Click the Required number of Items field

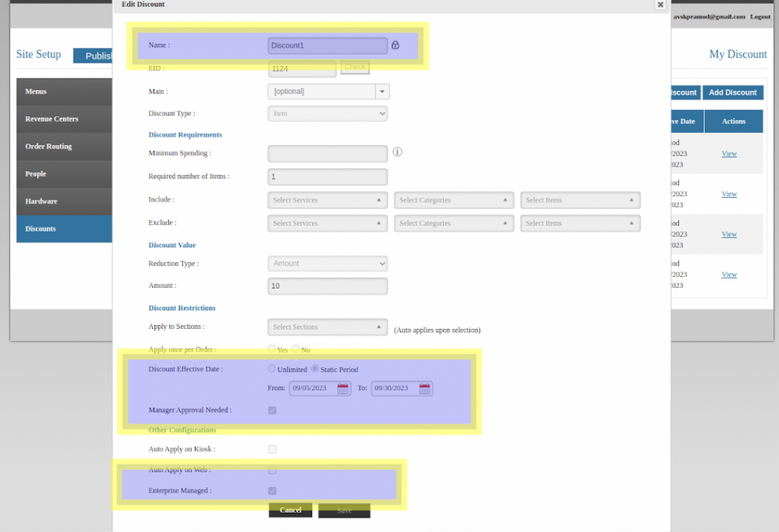pyautogui.click(x=327, y=177)
